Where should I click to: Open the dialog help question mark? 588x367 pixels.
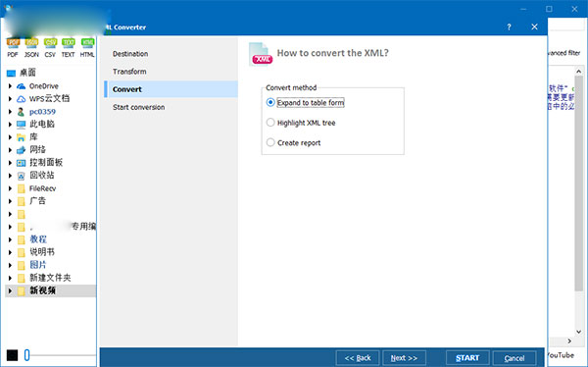coord(509,27)
